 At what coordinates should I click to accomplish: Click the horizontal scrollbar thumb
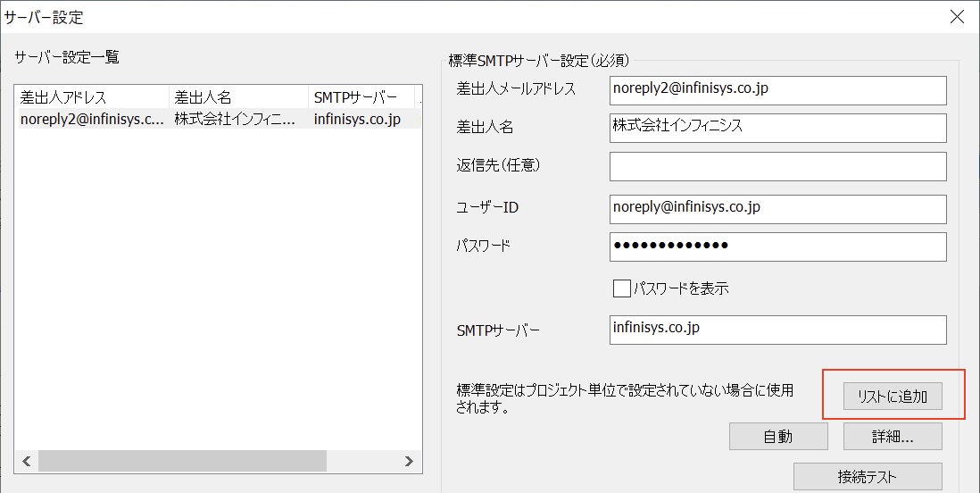point(182,461)
